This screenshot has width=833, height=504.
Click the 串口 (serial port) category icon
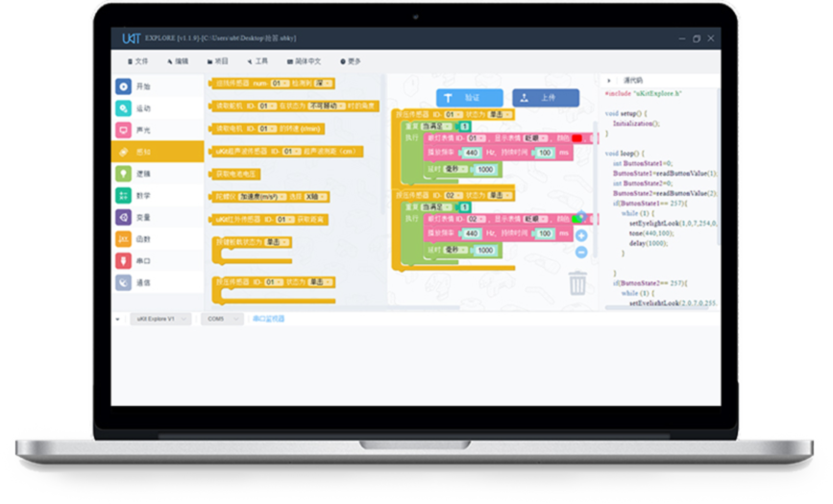coord(123,261)
